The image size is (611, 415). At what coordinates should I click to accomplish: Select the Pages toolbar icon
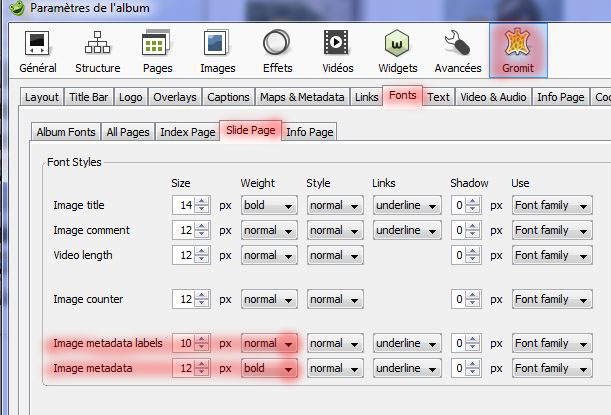pyautogui.click(x=156, y=50)
